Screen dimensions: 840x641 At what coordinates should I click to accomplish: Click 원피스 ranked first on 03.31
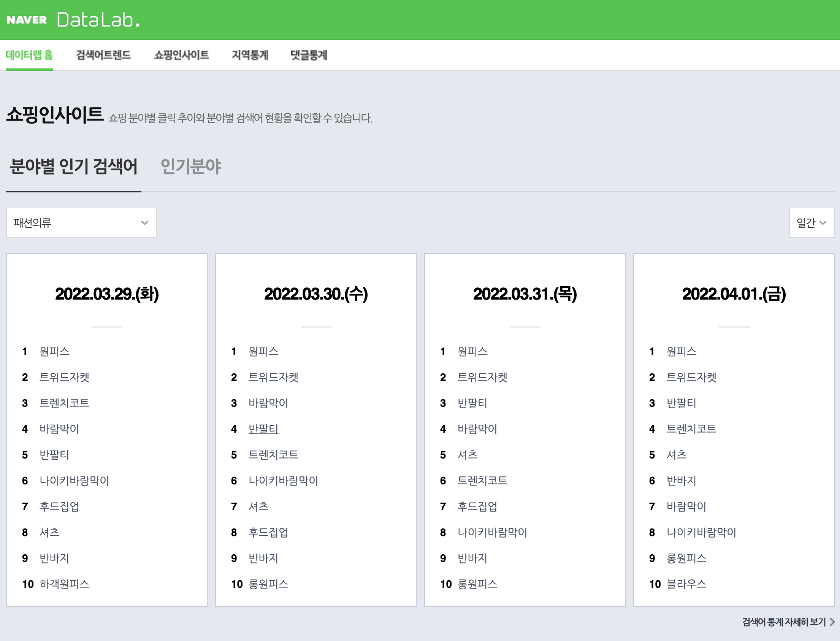pos(472,351)
